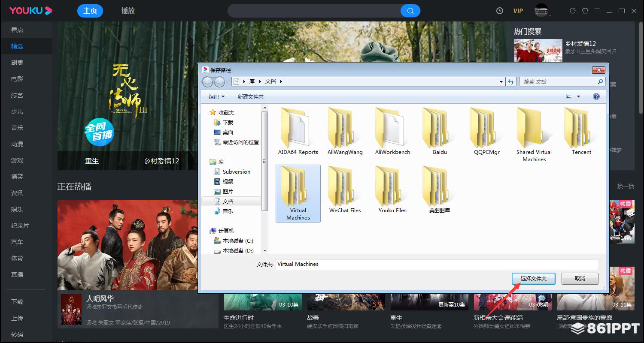Image resolution: width=644 pixels, height=343 pixels.
Task: Select the AliWorkbench folder
Action: 392,132
